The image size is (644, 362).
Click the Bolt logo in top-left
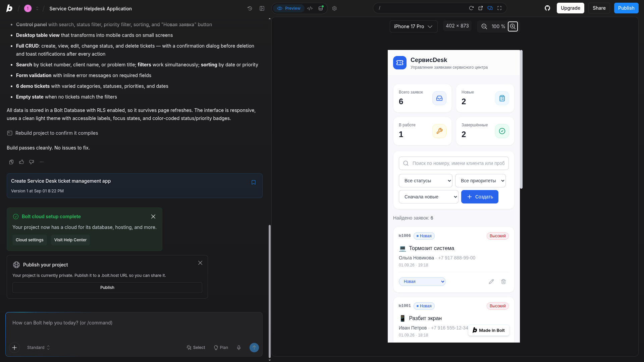click(x=9, y=8)
